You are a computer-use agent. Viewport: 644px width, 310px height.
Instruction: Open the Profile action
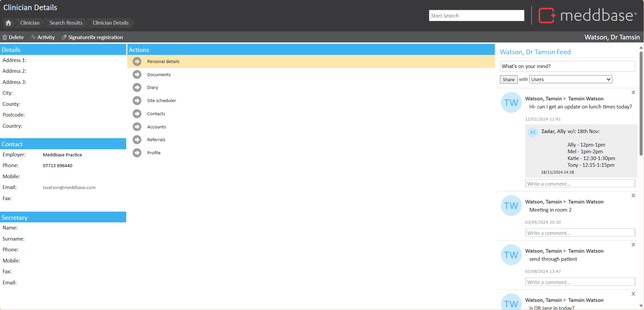(154, 153)
